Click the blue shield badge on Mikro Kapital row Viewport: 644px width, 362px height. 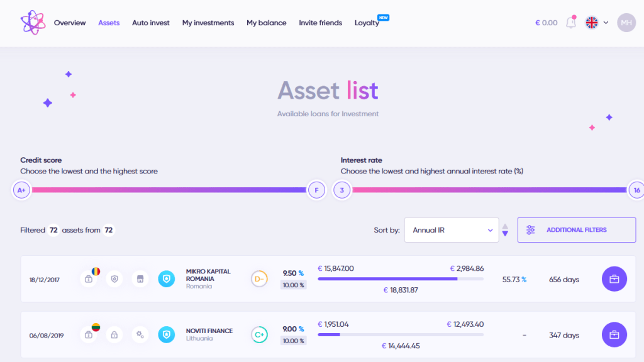(166, 279)
